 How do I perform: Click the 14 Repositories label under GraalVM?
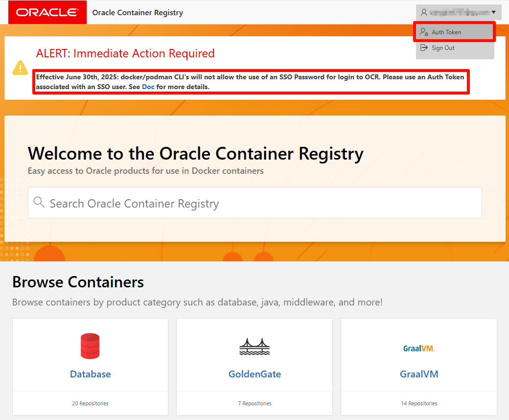point(419,404)
